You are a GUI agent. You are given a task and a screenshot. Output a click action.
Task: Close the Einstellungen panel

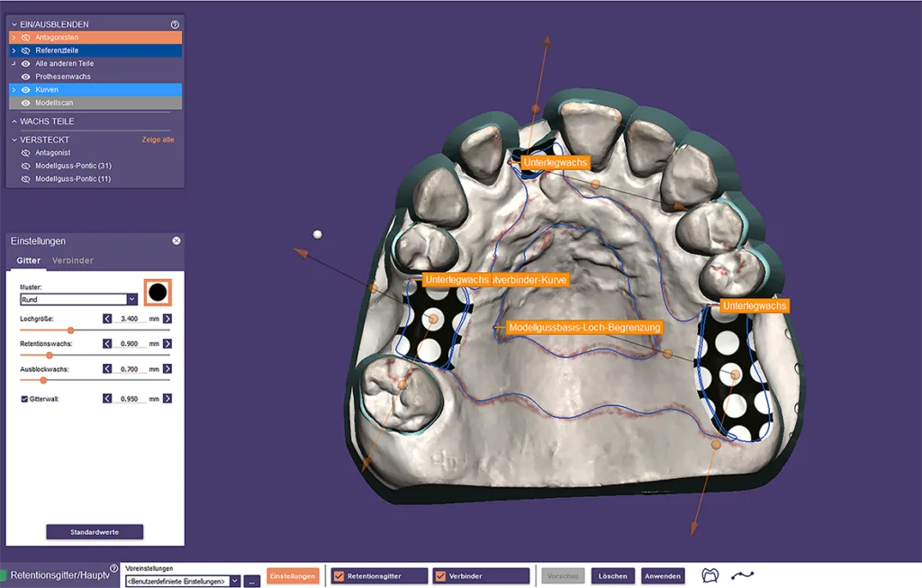[x=176, y=241]
